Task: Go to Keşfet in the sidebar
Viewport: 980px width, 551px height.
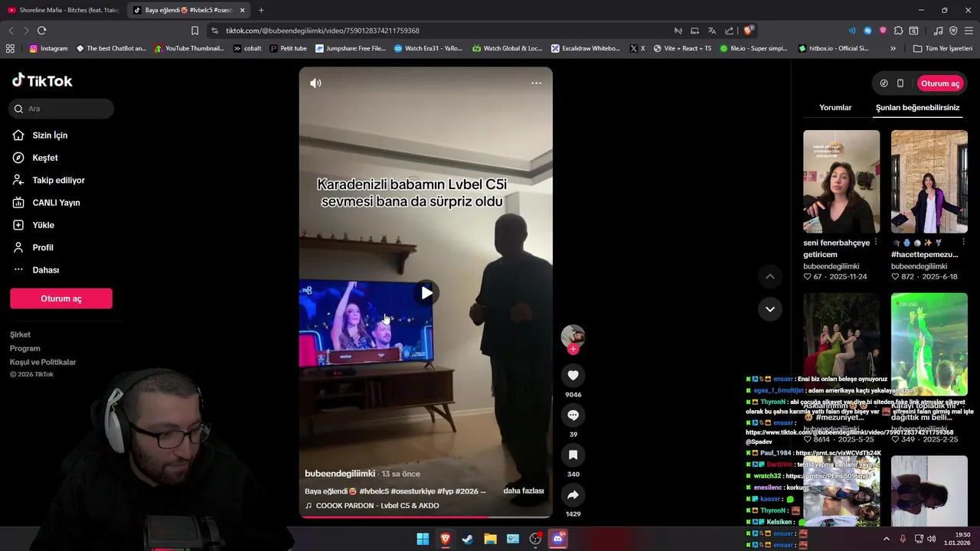Action: point(45,158)
